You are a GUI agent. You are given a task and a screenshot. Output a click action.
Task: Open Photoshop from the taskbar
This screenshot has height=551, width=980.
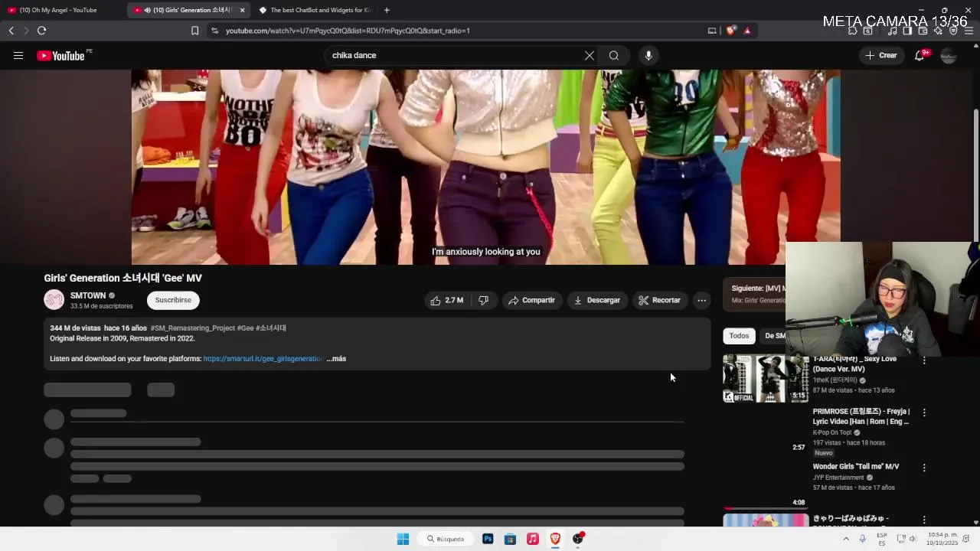tap(488, 539)
